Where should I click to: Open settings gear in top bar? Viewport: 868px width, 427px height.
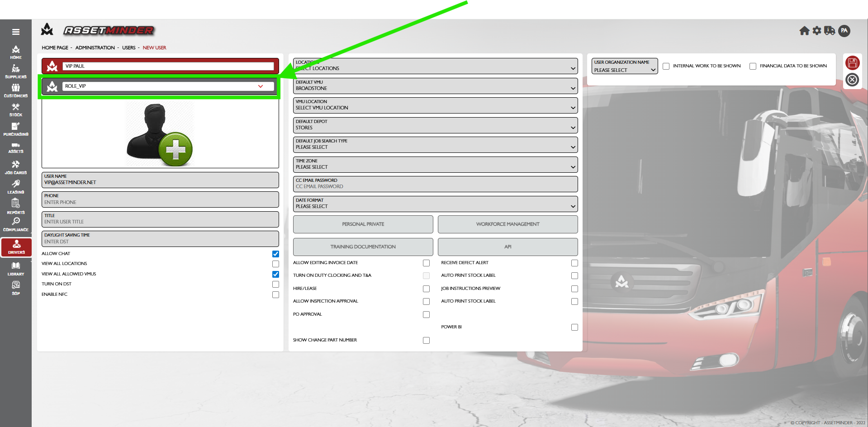click(817, 31)
